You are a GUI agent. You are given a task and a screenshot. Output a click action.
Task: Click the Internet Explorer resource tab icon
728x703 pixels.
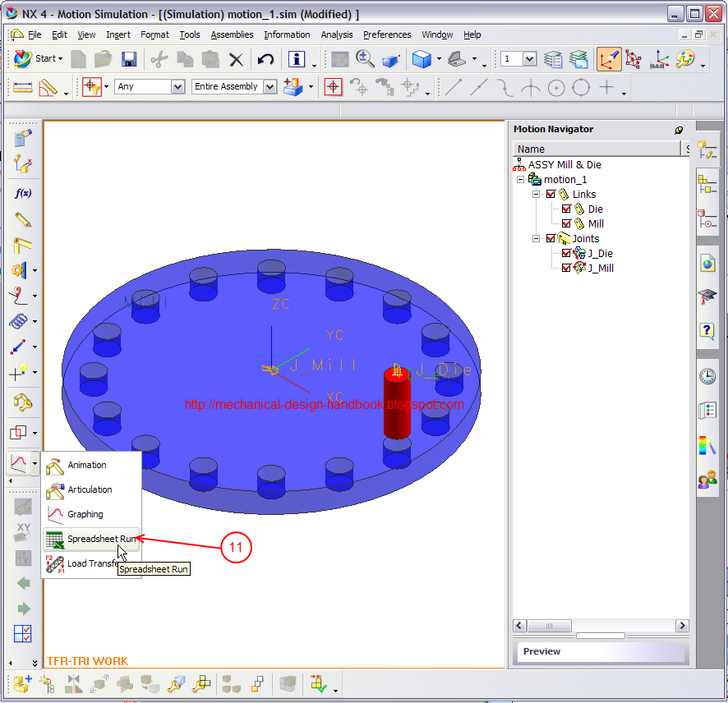707,264
